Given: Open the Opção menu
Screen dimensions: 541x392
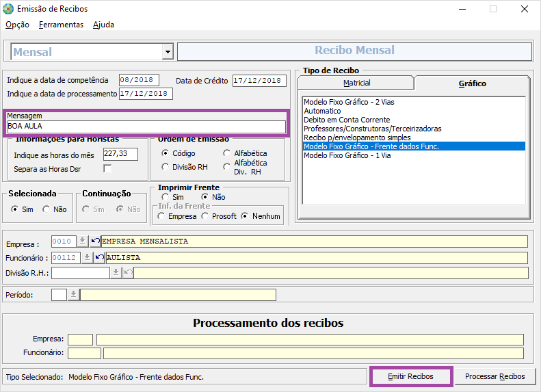Looking at the screenshot, I should point(17,25).
